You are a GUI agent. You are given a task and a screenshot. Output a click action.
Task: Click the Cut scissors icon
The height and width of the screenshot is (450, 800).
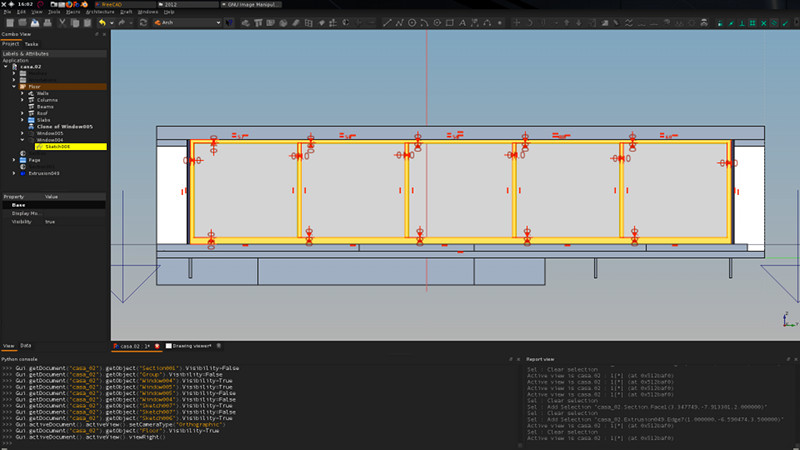pos(62,22)
